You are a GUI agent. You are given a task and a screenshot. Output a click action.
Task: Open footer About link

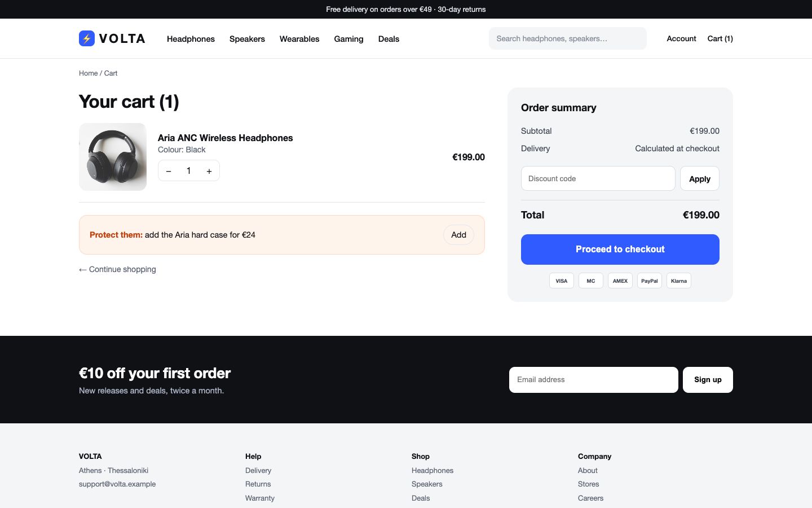click(x=588, y=470)
